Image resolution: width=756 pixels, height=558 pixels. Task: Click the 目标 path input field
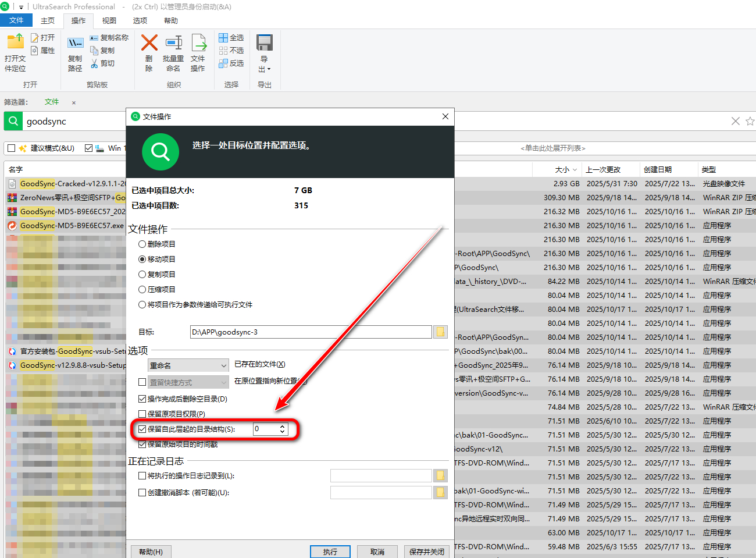(x=311, y=332)
